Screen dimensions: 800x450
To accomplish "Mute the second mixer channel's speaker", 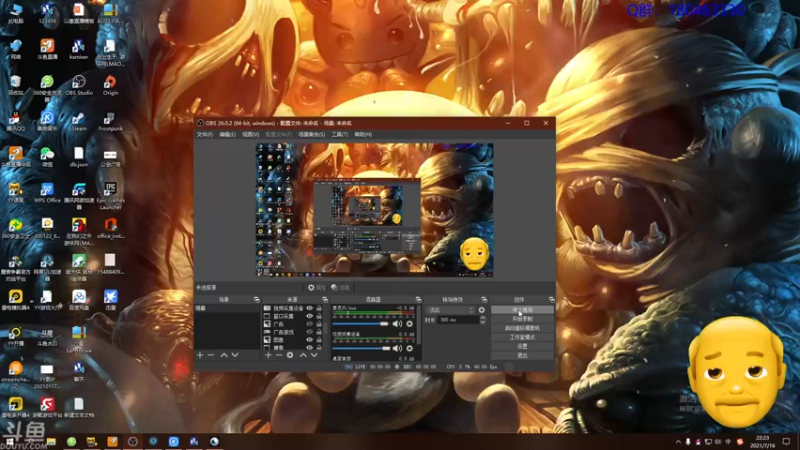I will (397, 348).
